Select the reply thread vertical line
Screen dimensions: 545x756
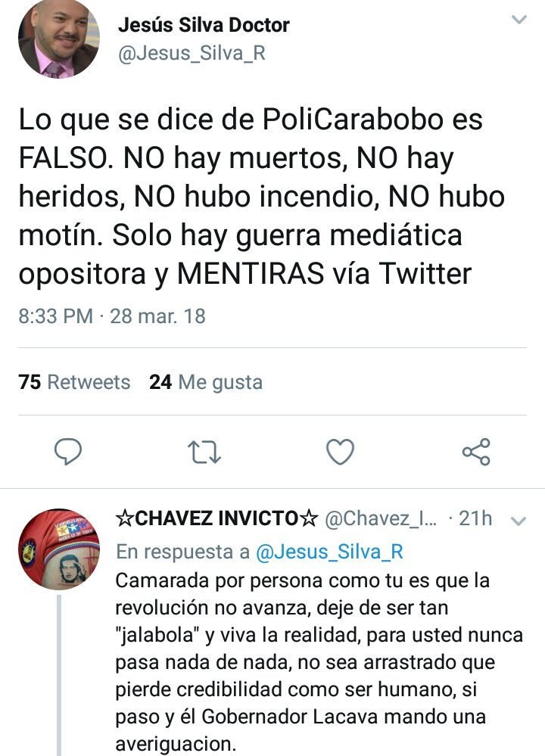59,675
